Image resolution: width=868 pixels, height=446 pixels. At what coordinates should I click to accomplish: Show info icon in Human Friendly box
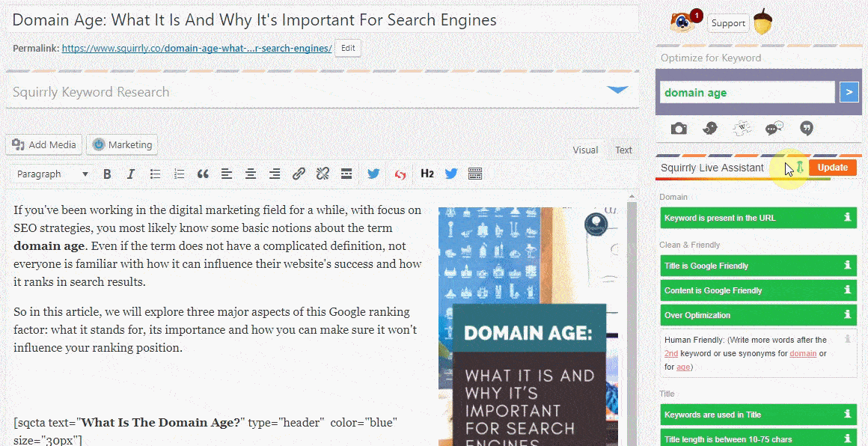tap(847, 339)
